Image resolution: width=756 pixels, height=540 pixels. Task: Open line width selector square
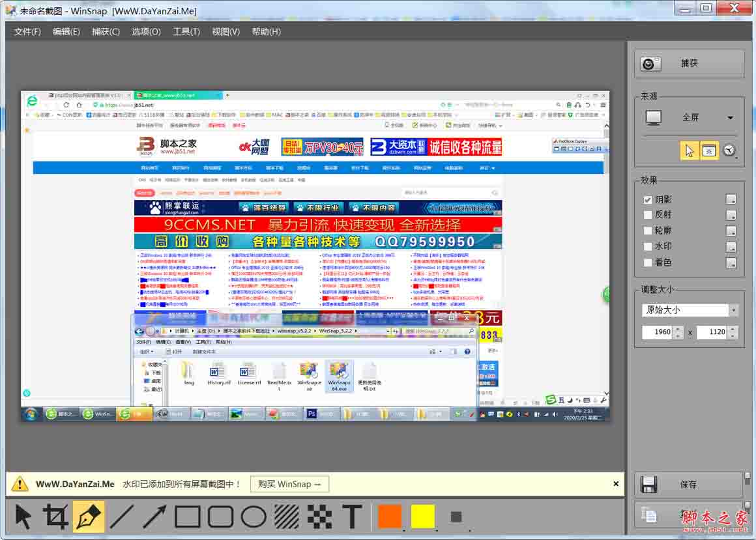pyautogui.click(x=456, y=517)
